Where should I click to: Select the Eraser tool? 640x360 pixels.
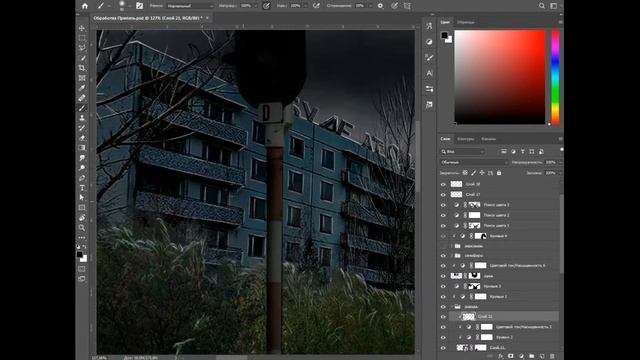82,138
